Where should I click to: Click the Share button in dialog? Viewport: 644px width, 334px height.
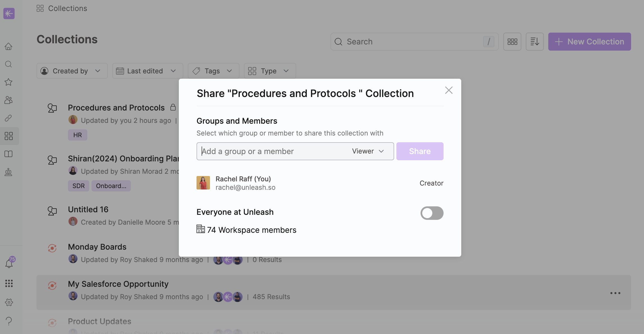[420, 151]
